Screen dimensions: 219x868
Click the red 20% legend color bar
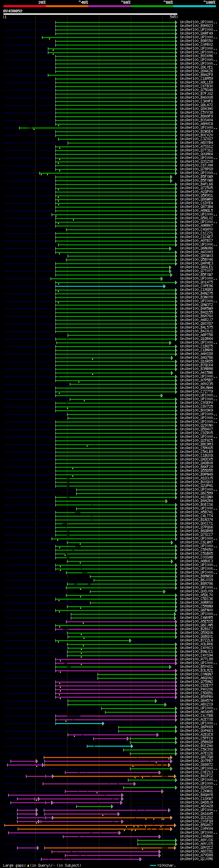[x=24, y=6]
